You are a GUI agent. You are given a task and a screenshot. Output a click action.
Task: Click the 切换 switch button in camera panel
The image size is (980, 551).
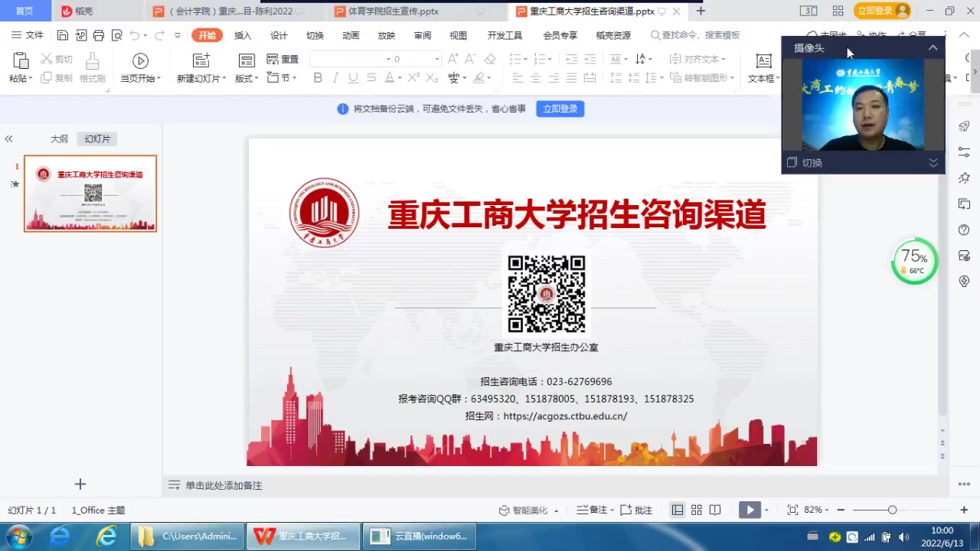coord(805,162)
